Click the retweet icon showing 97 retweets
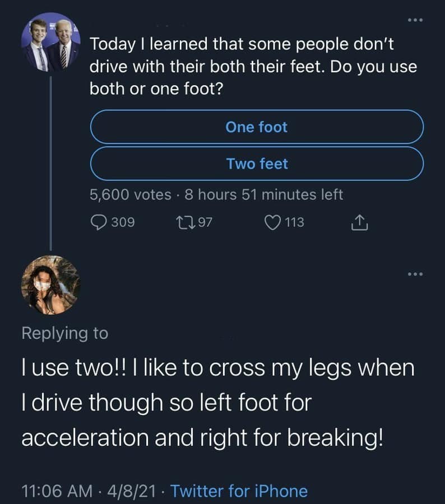The height and width of the screenshot is (504, 445). [x=185, y=223]
